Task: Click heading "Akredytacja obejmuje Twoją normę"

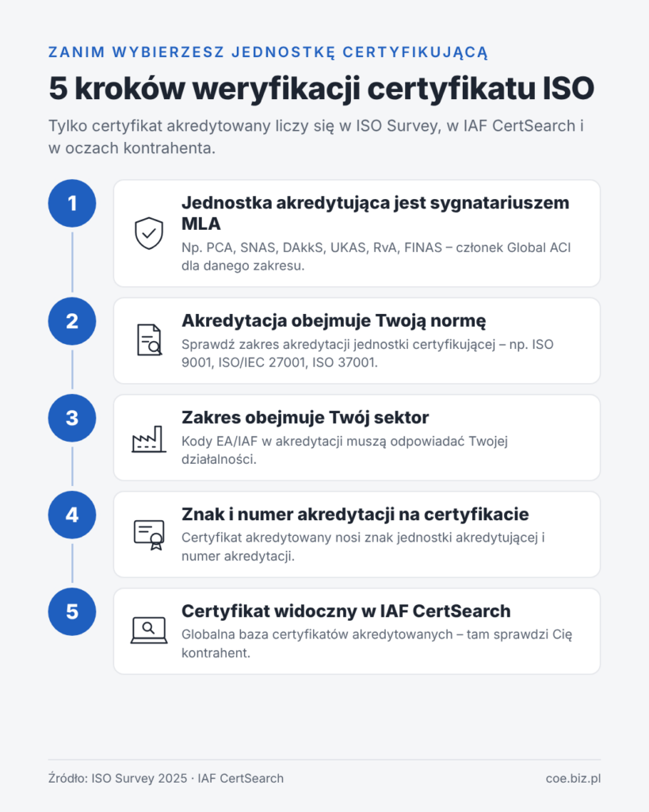Action: [334, 321]
